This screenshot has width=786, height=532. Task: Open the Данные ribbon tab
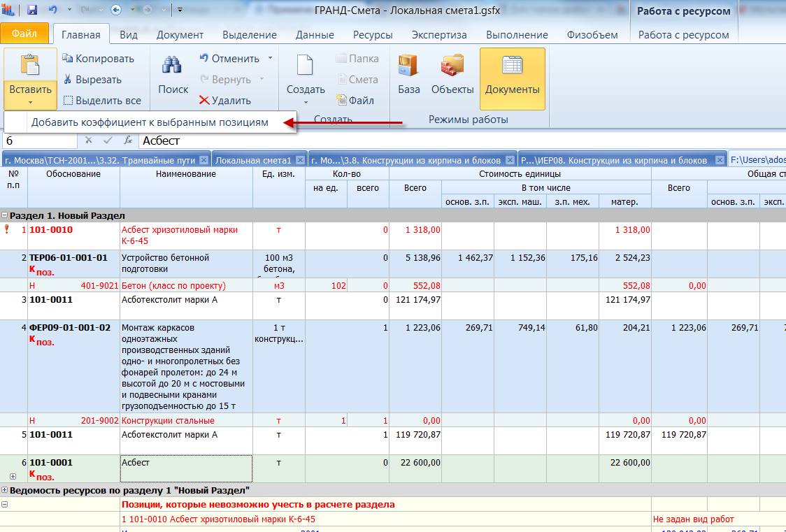pos(315,35)
